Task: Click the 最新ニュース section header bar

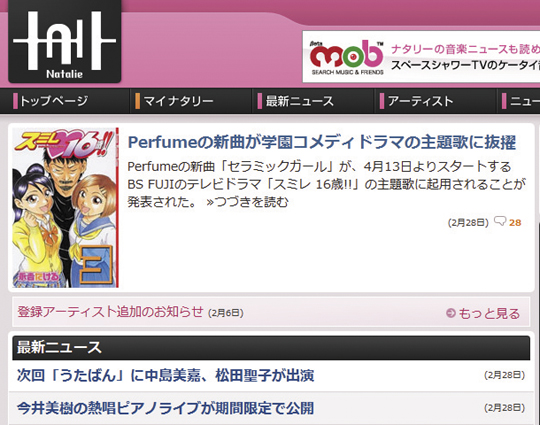Action: [271, 348]
